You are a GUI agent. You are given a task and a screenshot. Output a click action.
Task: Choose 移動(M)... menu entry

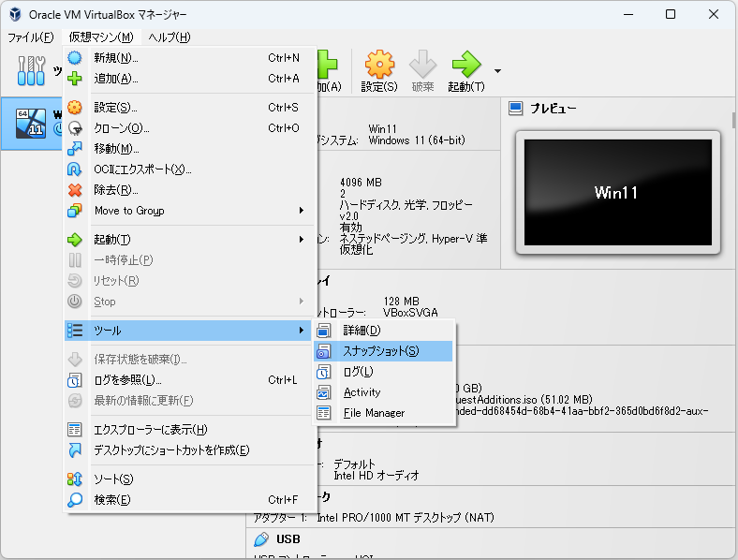click(187, 149)
